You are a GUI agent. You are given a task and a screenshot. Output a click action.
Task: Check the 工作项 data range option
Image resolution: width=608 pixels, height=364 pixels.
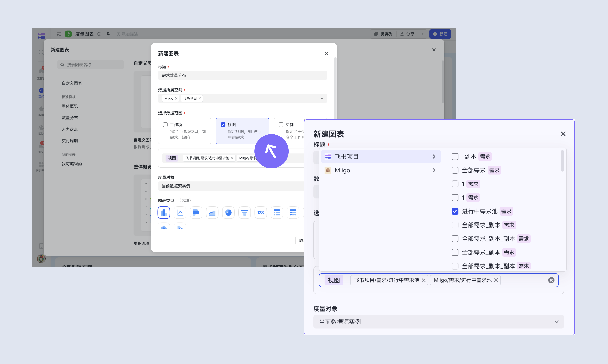(x=165, y=125)
